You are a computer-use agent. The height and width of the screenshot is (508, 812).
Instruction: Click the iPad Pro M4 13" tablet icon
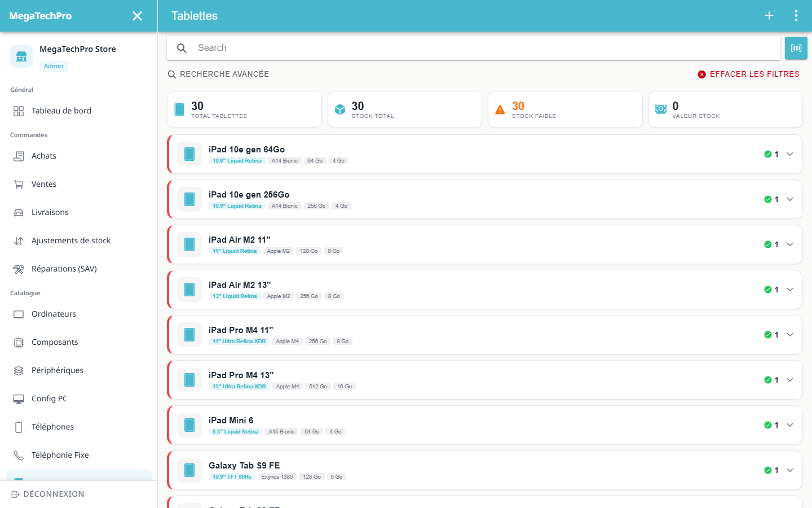pyautogui.click(x=189, y=380)
